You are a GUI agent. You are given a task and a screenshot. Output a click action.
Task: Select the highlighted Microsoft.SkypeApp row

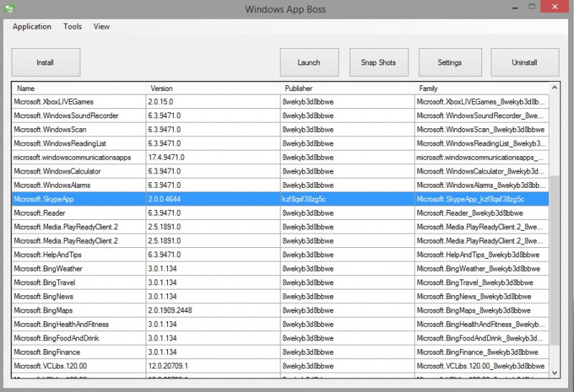tap(281, 199)
